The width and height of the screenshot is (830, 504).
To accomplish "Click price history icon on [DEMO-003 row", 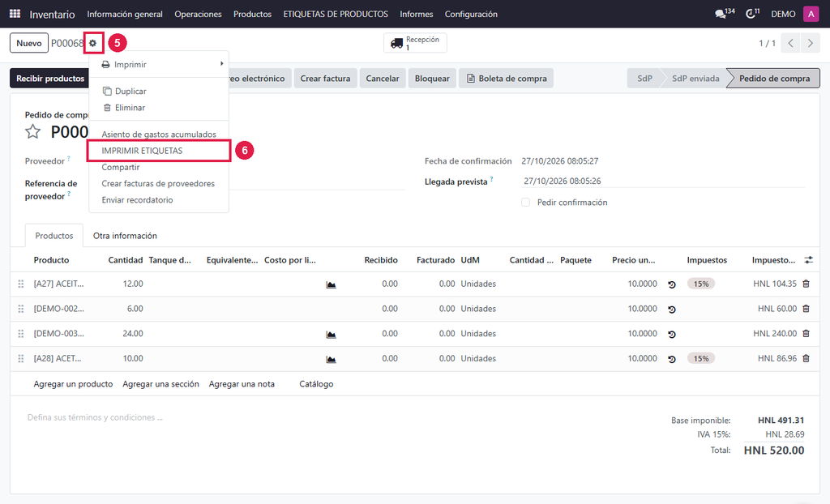I will 672,334.
